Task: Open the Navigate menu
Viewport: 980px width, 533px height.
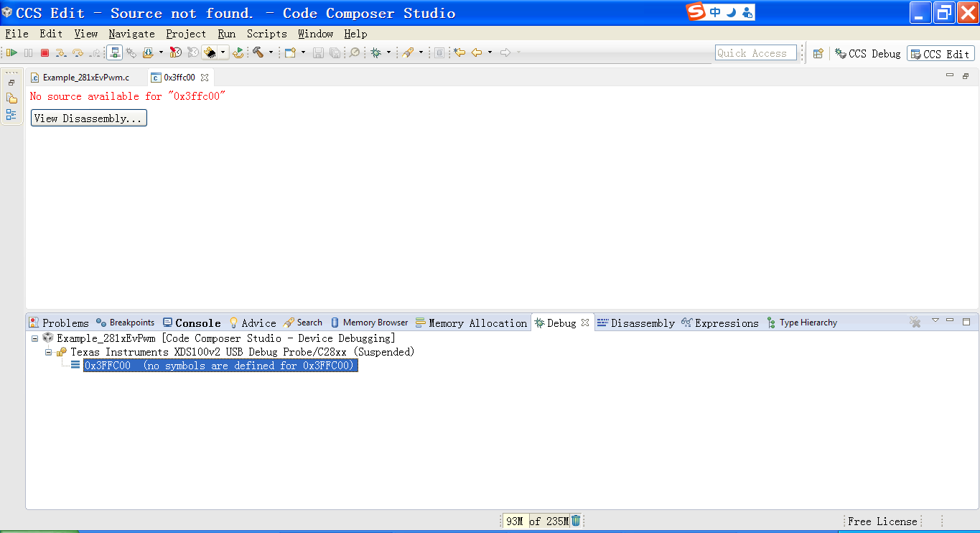Action: point(132,34)
